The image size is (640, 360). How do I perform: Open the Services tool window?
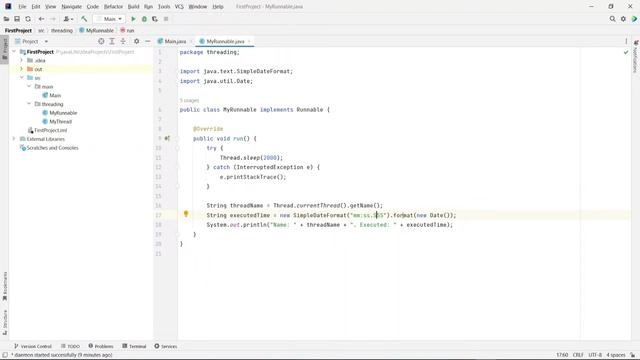click(166, 346)
